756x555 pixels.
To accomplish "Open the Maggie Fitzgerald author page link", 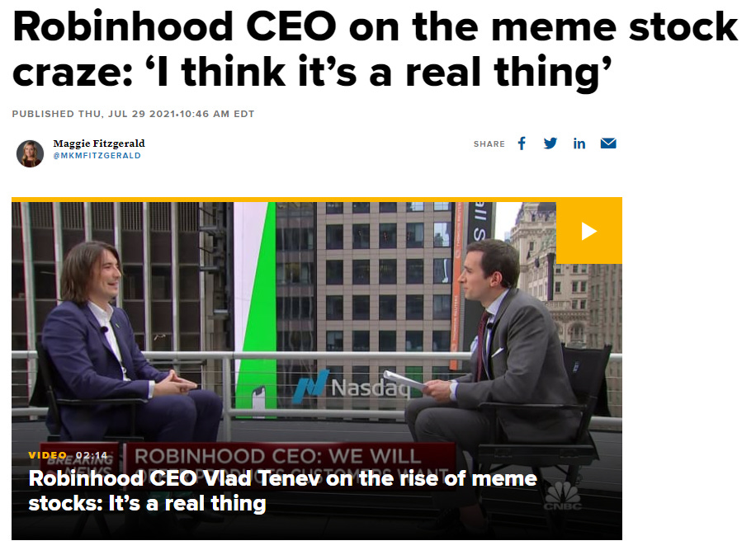I will coord(99,143).
